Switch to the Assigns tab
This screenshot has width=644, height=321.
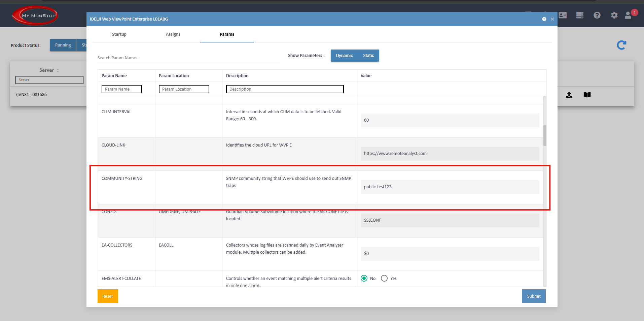pyautogui.click(x=173, y=34)
